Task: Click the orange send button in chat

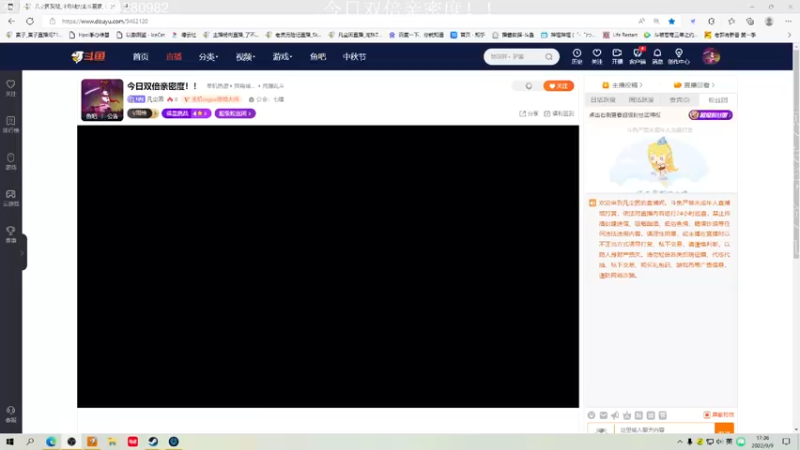Action: (724, 430)
